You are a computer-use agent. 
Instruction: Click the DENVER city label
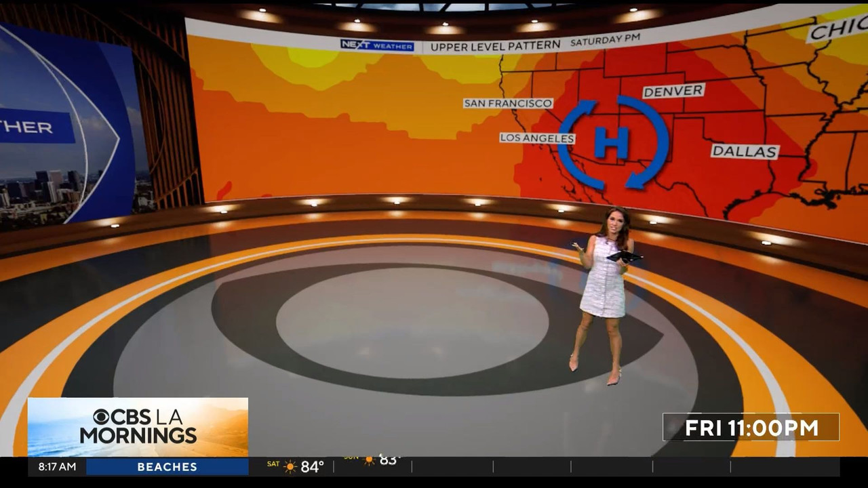pos(673,91)
